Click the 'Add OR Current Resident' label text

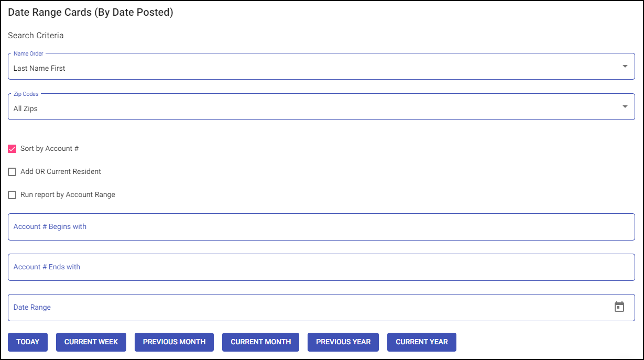pos(61,172)
